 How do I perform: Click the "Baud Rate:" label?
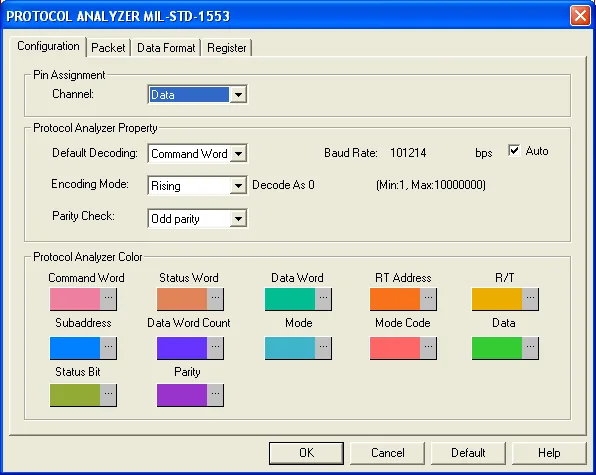pos(350,153)
